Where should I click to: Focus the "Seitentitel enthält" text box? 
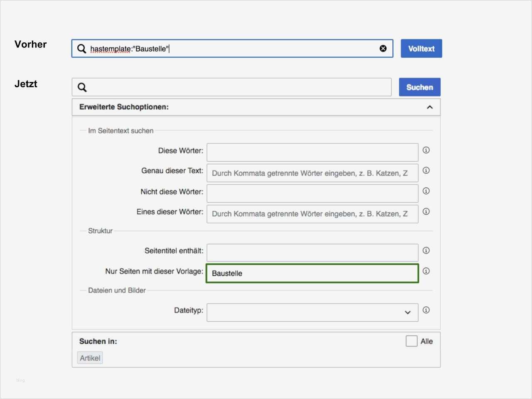(x=313, y=253)
